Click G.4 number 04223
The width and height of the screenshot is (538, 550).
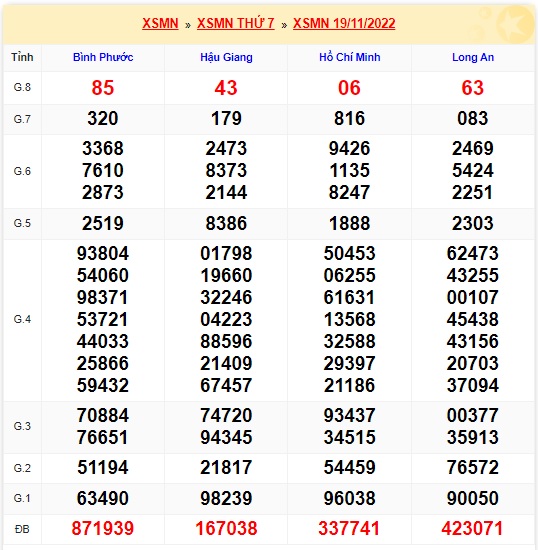coord(226,320)
